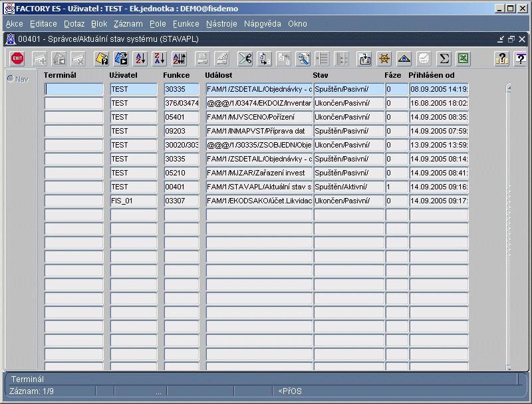The width and height of the screenshot is (532, 404).
Task: Click the scroll down arrow of record list
Action: (509, 367)
